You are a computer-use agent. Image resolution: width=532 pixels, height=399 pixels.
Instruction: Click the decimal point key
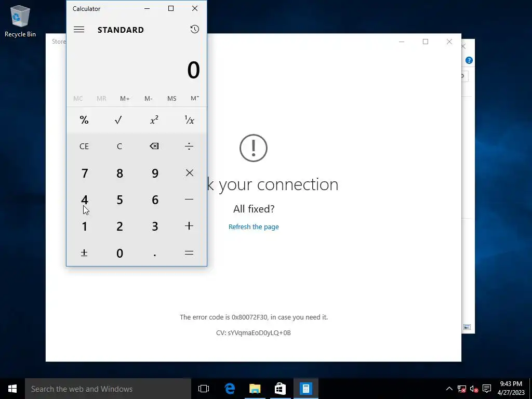154,253
